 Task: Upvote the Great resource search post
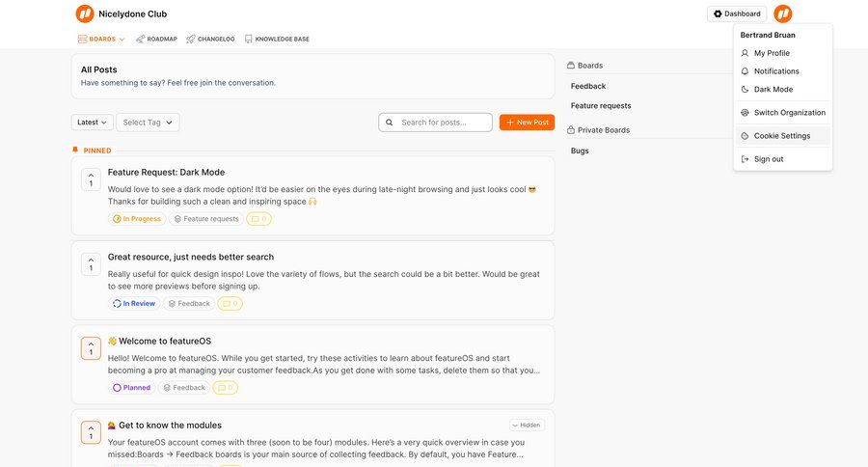pos(91,263)
